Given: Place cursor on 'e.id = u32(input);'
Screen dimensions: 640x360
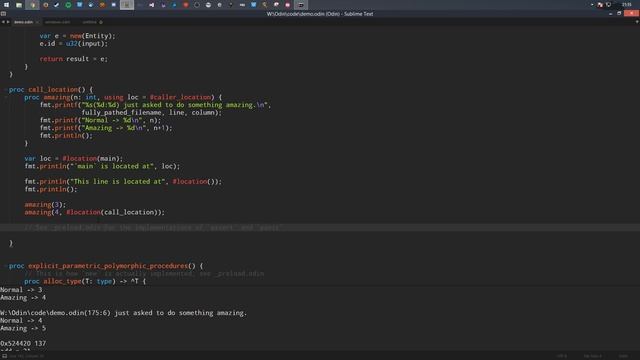Looking at the screenshot, I should (x=73, y=44).
